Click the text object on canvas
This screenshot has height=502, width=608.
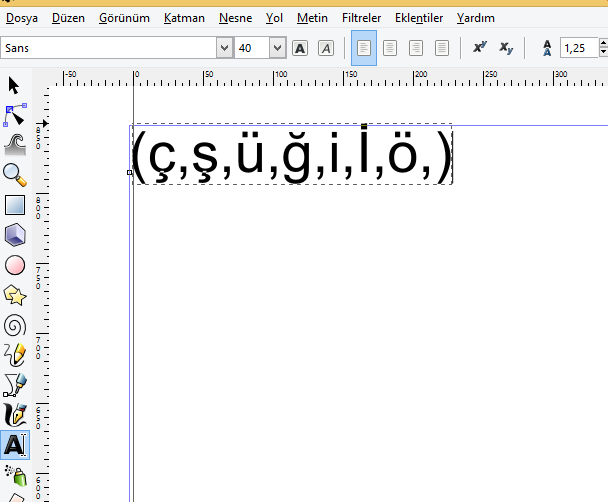coord(291,156)
